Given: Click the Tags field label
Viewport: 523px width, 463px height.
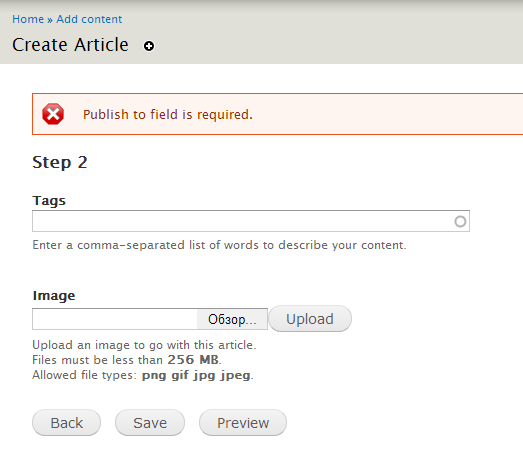Looking at the screenshot, I should click(49, 200).
